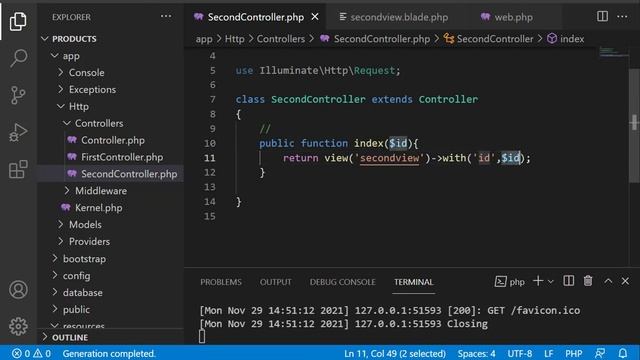640x360 pixels.
Task: Split the editor to the right
Action: click(x=602, y=16)
